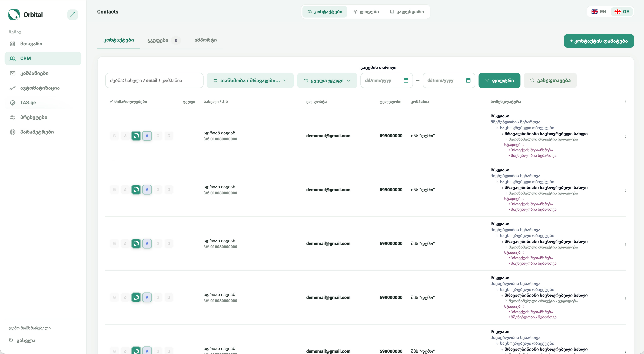Open the calendar picker for the start date
Screen dimensions: 644x354
coord(406,80)
